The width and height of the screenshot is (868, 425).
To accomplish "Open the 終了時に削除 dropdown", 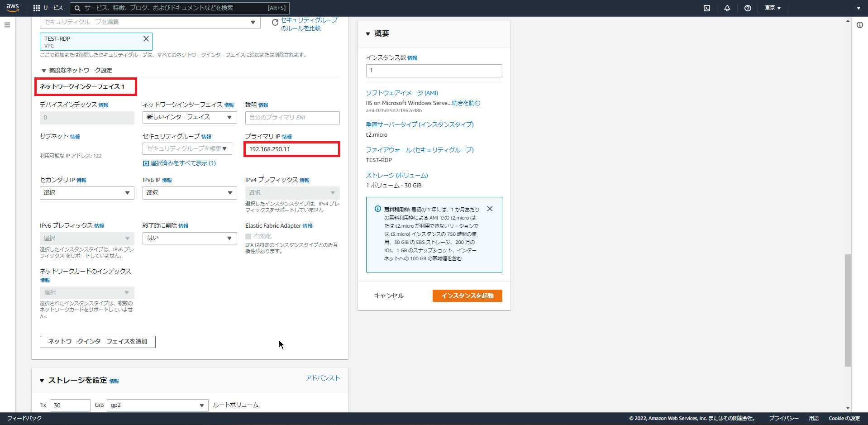I will click(x=189, y=238).
